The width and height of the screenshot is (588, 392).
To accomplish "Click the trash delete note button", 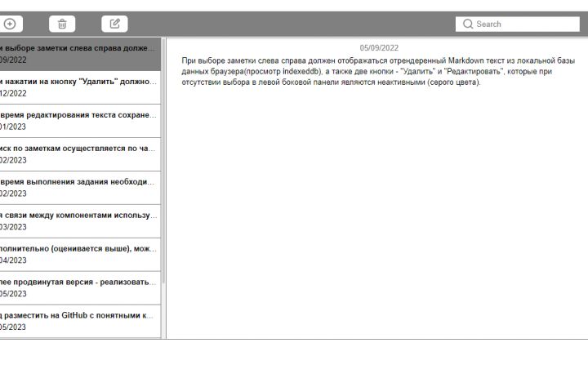I will click(x=62, y=24).
